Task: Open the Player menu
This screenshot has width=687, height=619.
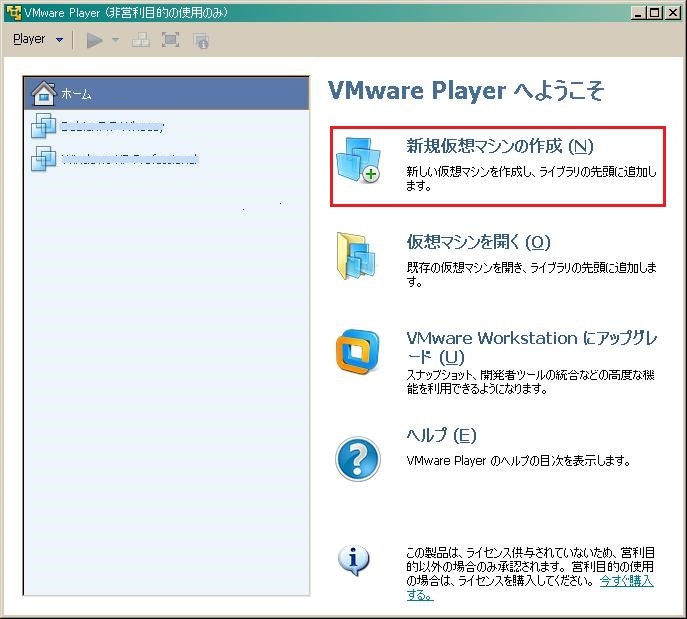Action: click(x=29, y=39)
